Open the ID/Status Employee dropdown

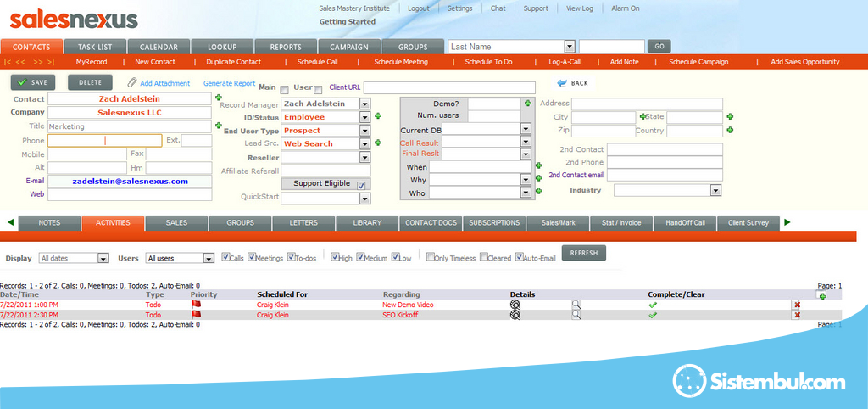click(364, 117)
